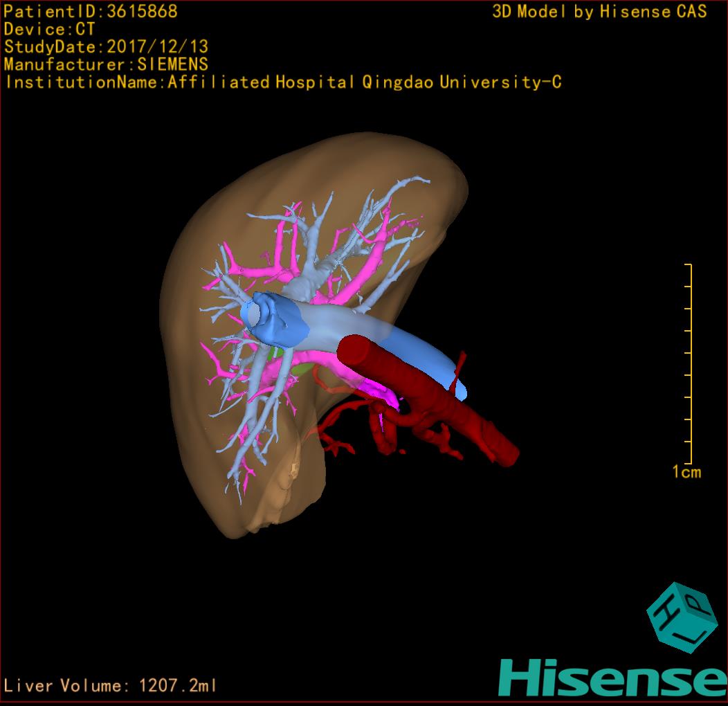Click the yellow vertical scale ruler
Image resolution: width=728 pixels, height=706 pixels.
[689, 363]
